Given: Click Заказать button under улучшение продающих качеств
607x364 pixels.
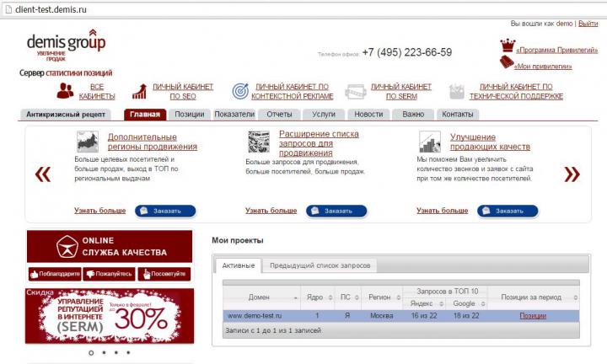Looking at the screenshot, I should tap(508, 211).
